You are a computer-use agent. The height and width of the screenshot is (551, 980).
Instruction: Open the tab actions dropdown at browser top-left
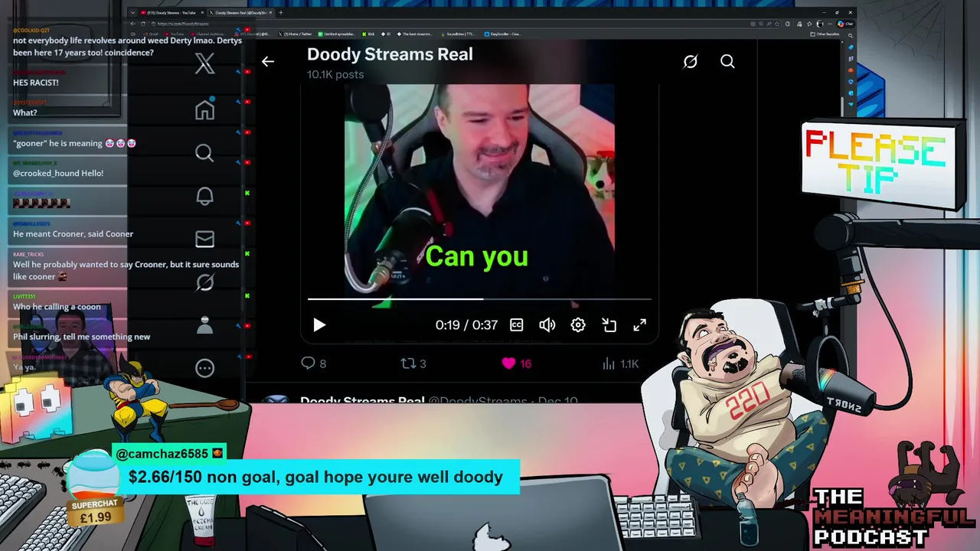tap(132, 12)
